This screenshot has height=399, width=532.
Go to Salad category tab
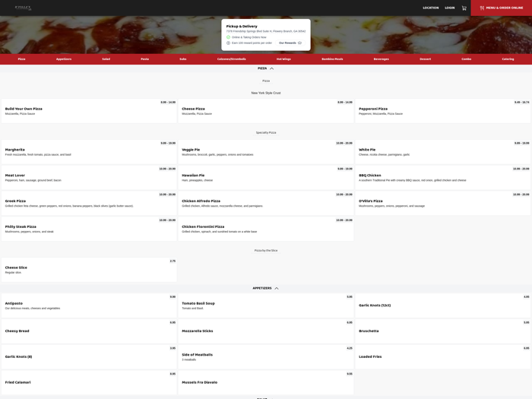click(x=106, y=59)
